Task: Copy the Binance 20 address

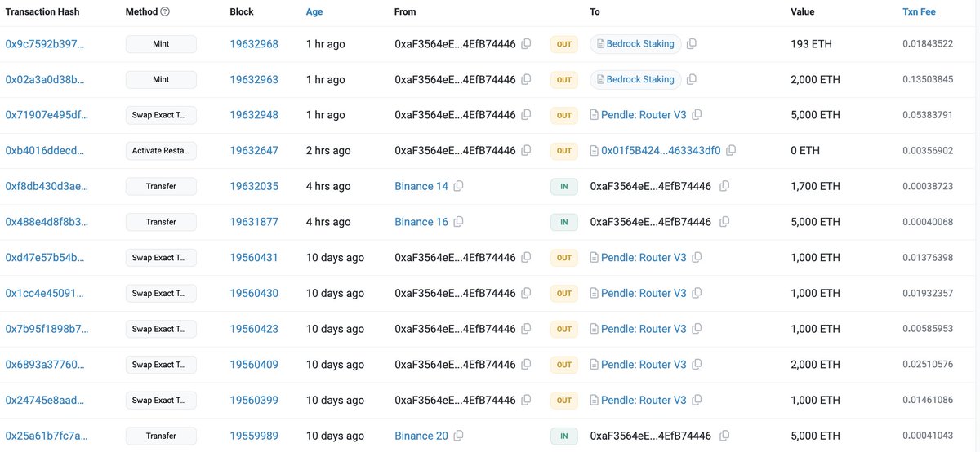Action: [x=459, y=436]
